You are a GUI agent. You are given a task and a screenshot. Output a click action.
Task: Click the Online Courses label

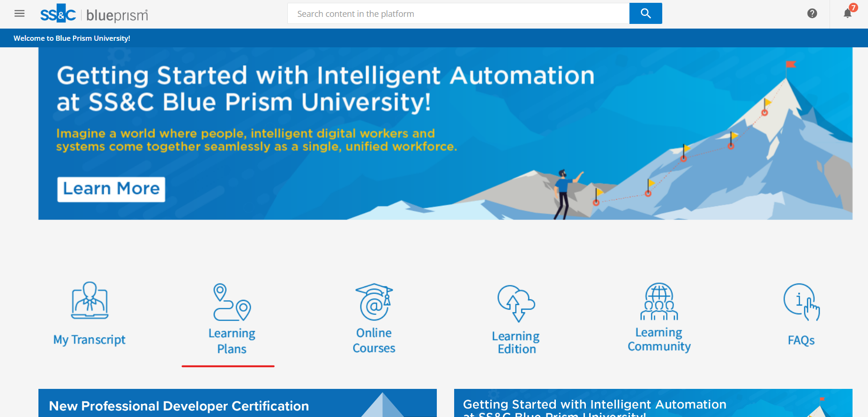tap(374, 341)
